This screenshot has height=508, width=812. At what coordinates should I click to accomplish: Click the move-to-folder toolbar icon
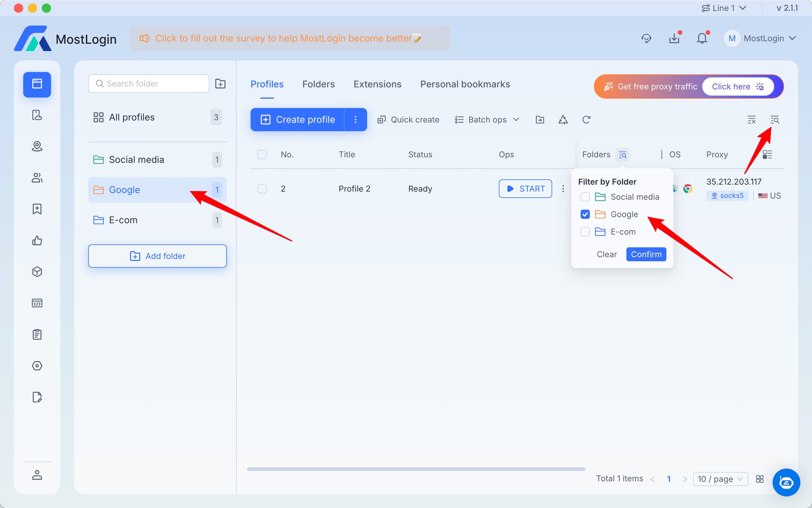pos(540,120)
